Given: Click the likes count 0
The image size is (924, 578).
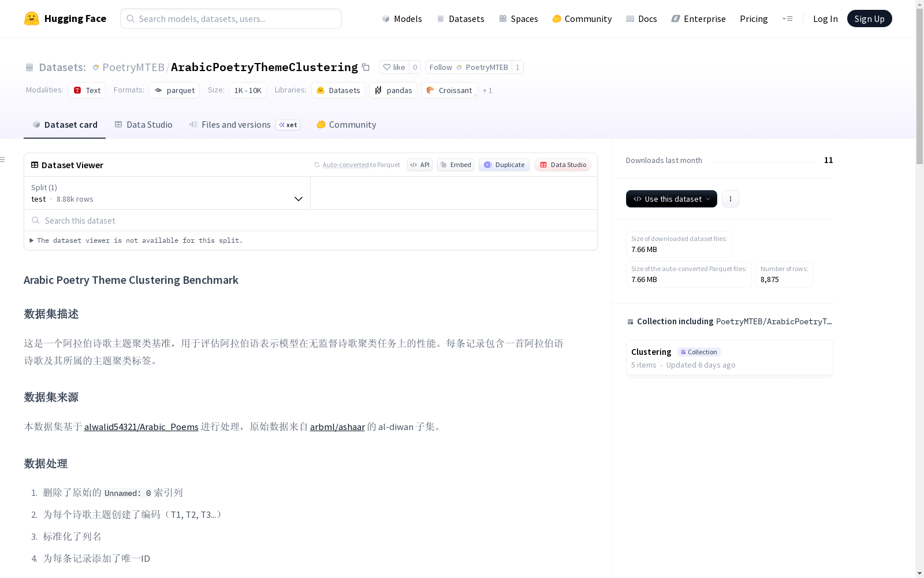Looking at the screenshot, I should coord(415,67).
